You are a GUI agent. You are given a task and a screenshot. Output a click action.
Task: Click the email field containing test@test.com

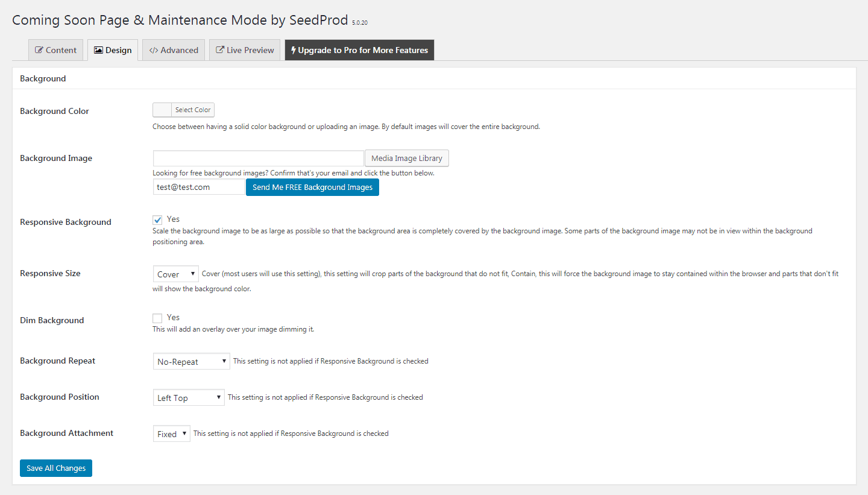[200, 187]
